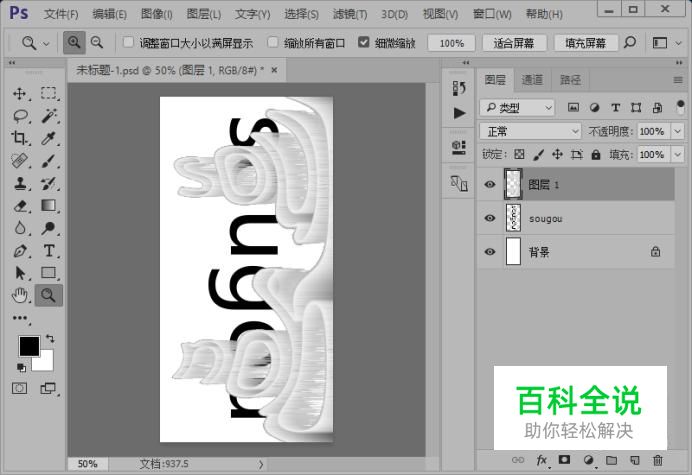Select the Eyedropper tool

tap(48, 138)
